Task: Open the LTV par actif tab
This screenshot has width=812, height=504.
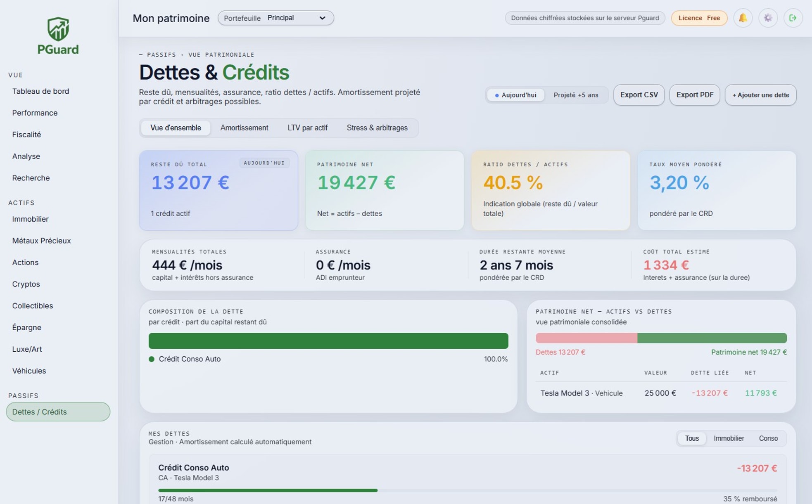Action: (307, 128)
